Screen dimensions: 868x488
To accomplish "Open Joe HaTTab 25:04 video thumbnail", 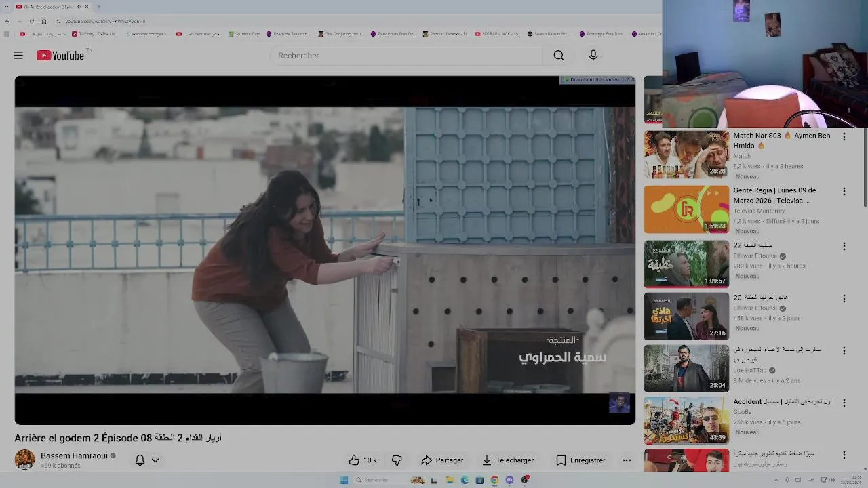I will click(x=686, y=368).
